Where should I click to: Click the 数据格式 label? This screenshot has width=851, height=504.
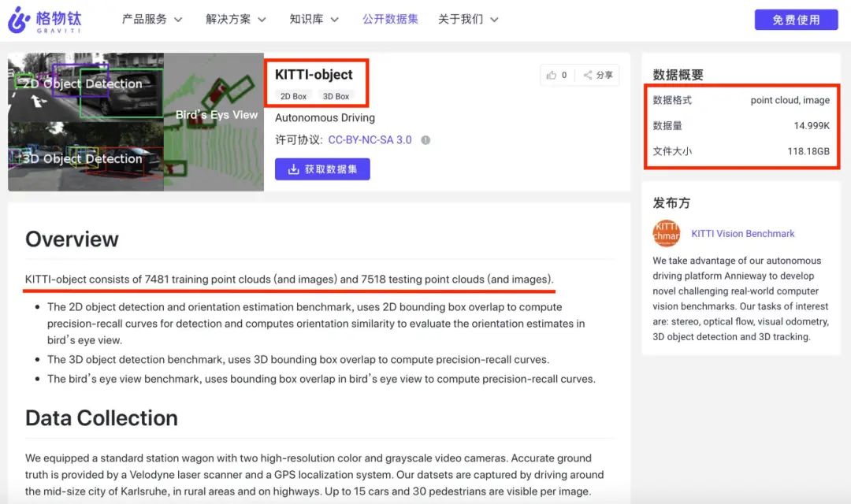point(672,100)
